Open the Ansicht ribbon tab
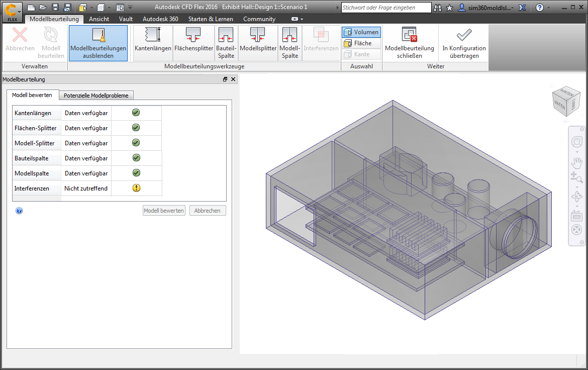588x370 pixels. 99,19
